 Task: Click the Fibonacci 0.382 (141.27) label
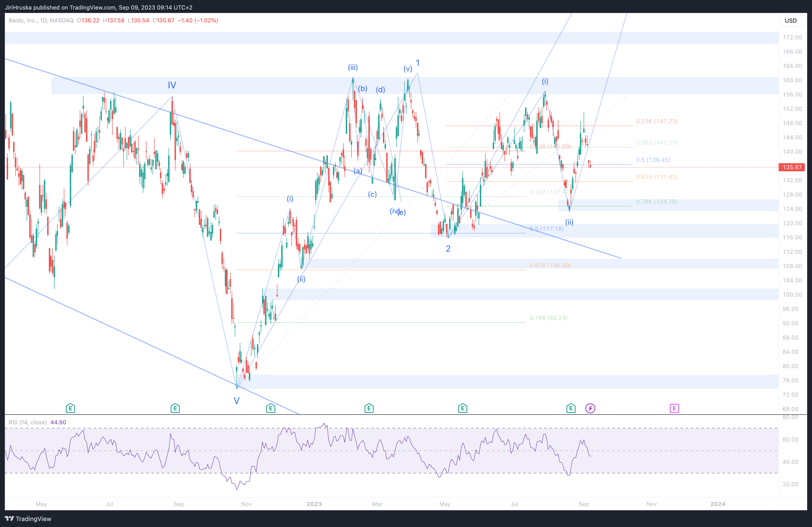tap(657, 143)
